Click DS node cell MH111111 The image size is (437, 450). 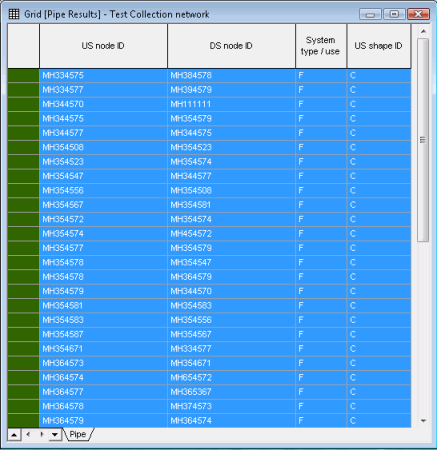click(x=231, y=104)
